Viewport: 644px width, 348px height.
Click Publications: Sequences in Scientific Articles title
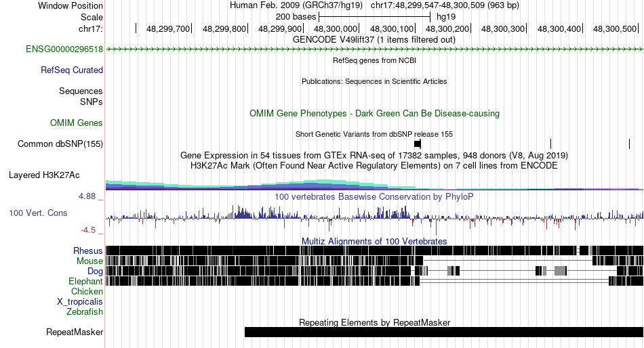(374, 81)
